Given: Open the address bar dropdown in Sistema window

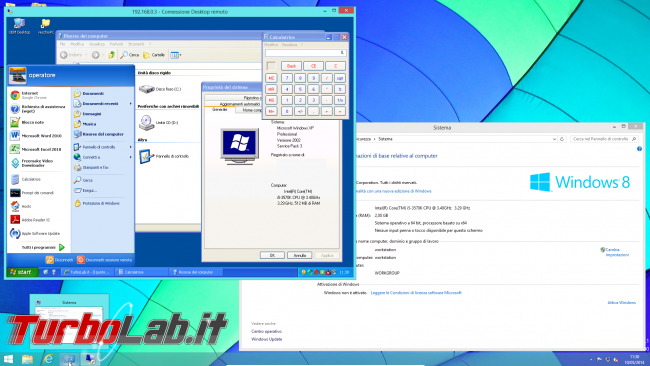Looking at the screenshot, I should pyautogui.click(x=554, y=139).
